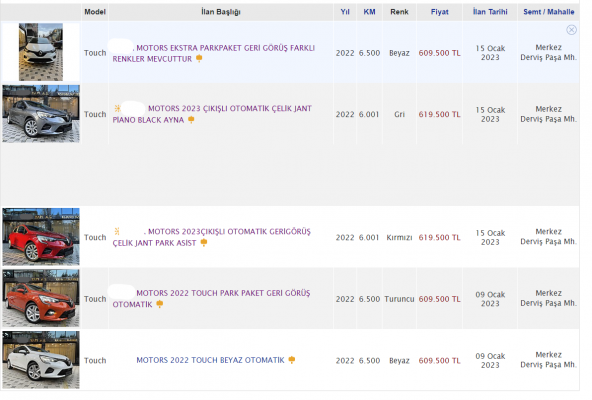Open EKSTRA PARKPAKET GERİ GÖRÜŞ listing link
Image resolution: width=592 pixels, height=400 pixels.
[x=214, y=53]
